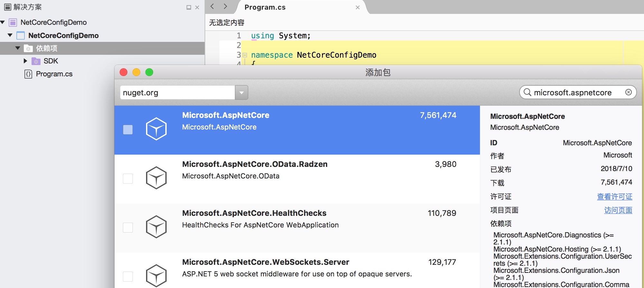Switch to the Program.cs tab
Image resolution: width=644 pixels, height=288 pixels.
click(265, 7)
